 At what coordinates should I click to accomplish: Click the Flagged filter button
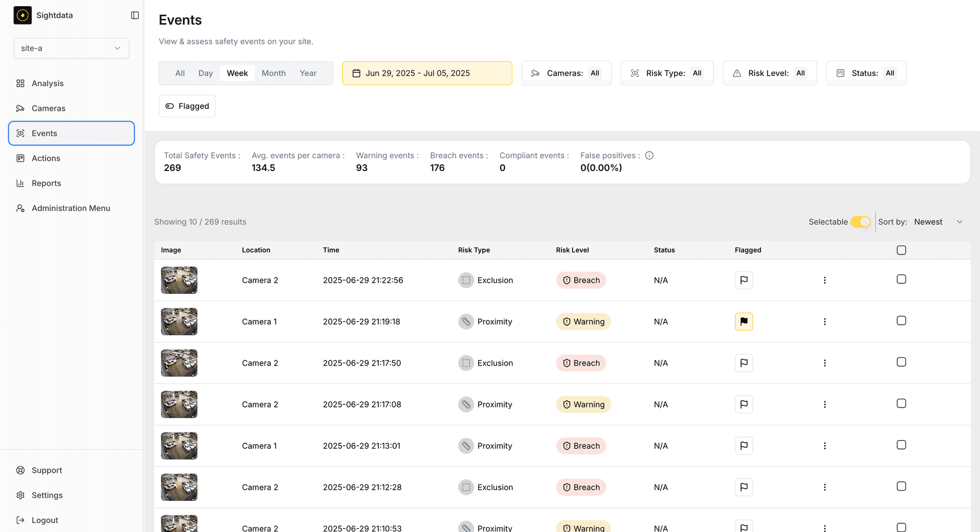pyautogui.click(x=187, y=106)
